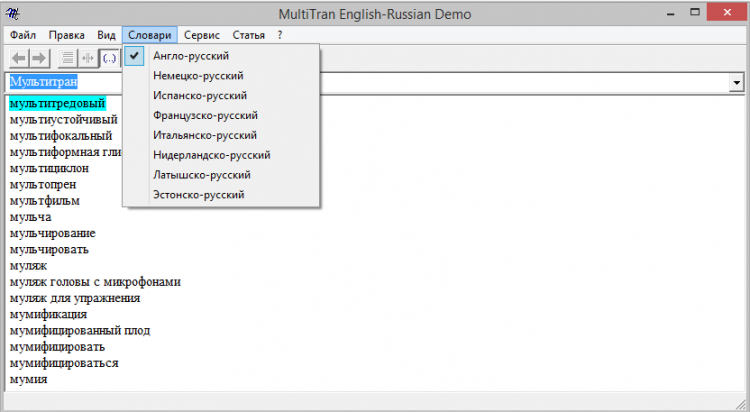Select the entry мумифицировать
The width and height of the screenshot is (750, 412).
57,347
